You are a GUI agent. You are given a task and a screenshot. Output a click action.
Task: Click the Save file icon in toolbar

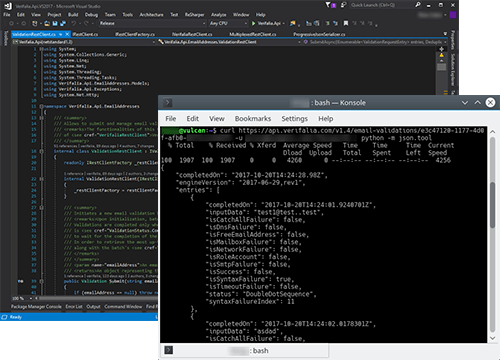click(x=55, y=23)
